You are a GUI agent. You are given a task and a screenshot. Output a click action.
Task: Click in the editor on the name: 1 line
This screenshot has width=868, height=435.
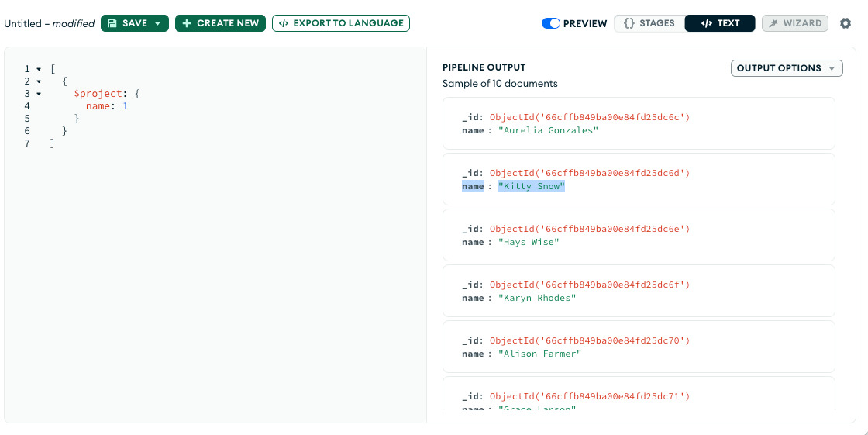click(107, 106)
